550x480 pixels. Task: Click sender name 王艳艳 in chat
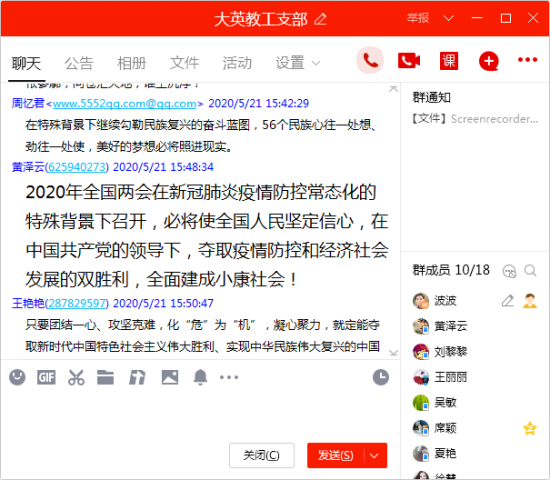(x=28, y=303)
